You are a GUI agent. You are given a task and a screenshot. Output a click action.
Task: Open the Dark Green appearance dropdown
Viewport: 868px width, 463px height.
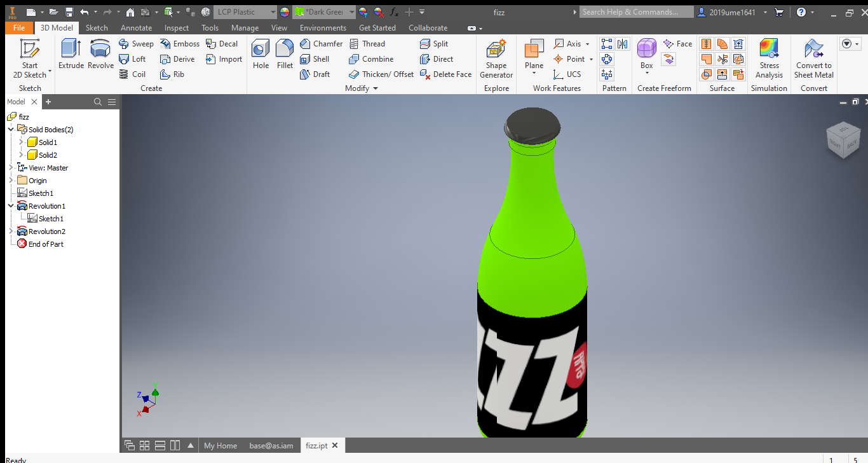[x=351, y=12]
